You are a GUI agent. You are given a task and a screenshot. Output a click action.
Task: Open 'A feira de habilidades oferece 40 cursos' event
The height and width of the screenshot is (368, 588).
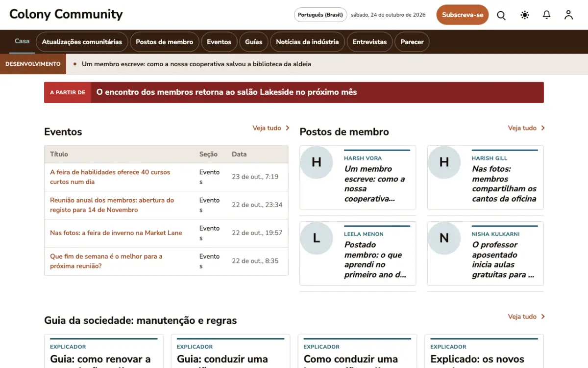click(110, 177)
